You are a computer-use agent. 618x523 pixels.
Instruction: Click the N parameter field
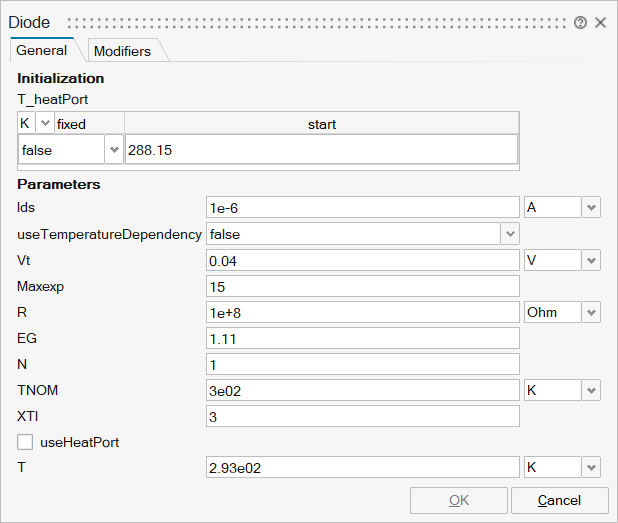click(362, 364)
